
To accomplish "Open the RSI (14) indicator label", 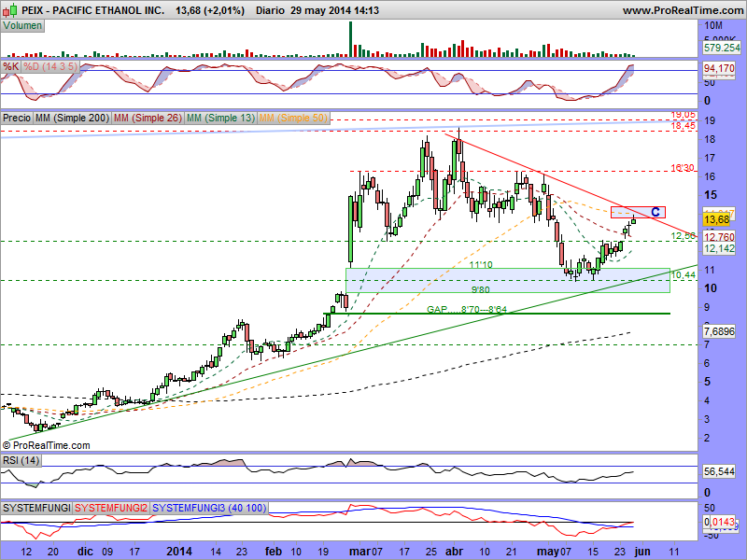I will [x=21, y=460].
